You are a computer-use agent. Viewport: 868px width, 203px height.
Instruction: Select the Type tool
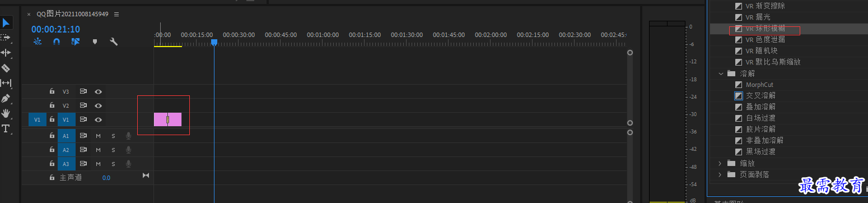6,128
